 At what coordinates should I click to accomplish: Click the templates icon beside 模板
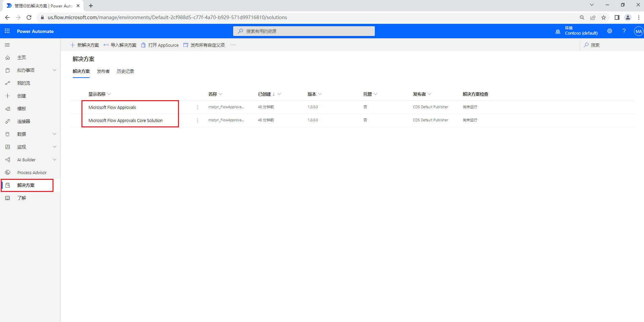[7, 109]
